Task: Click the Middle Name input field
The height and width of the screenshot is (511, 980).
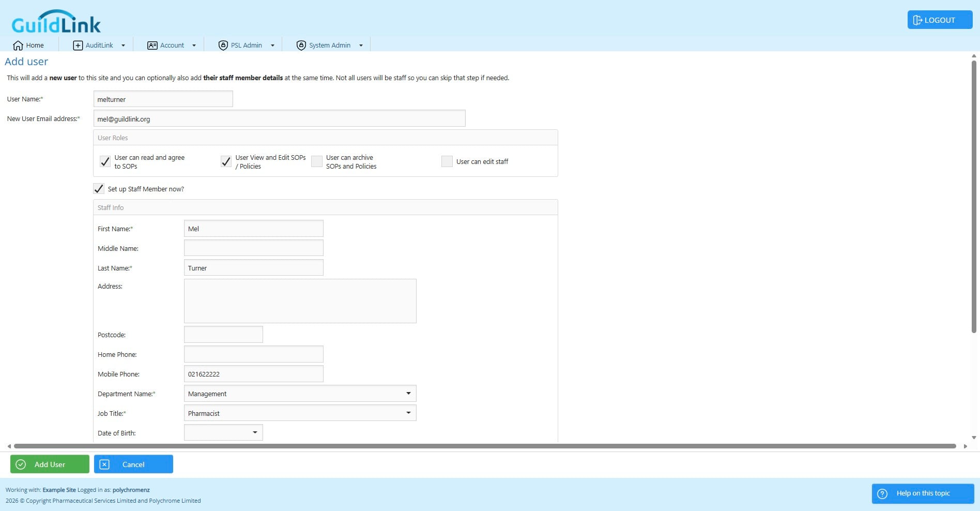Action: (x=254, y=248)
